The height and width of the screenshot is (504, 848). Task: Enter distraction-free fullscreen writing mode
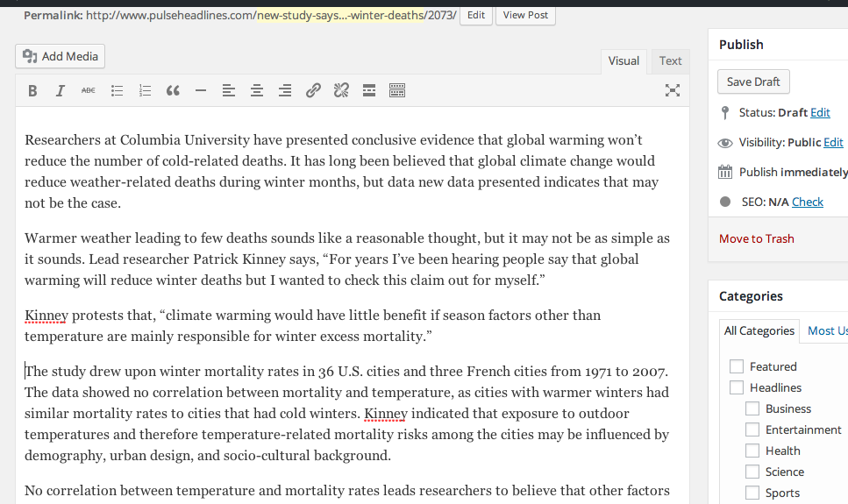[673, 90]
